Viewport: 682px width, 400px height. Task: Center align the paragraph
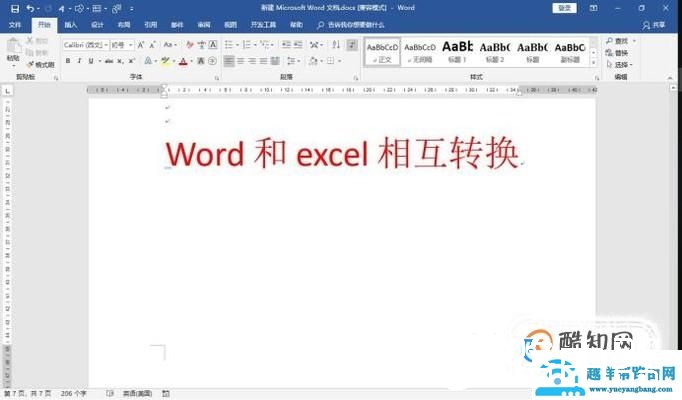pyautogui.click(x=241, y=61)
